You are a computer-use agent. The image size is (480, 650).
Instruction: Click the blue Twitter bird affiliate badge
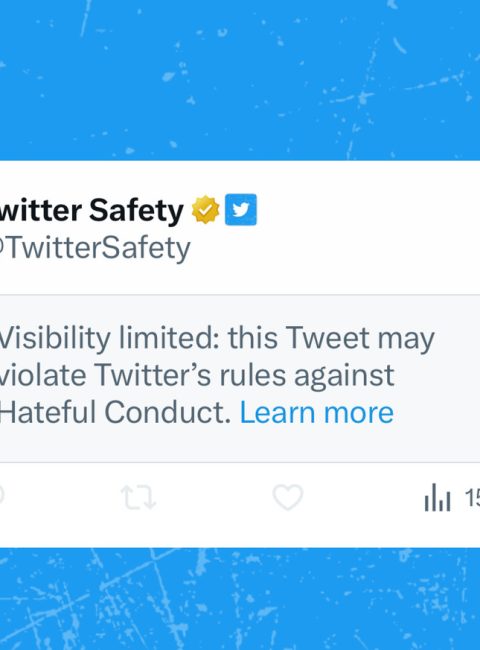tap(241, 209)
